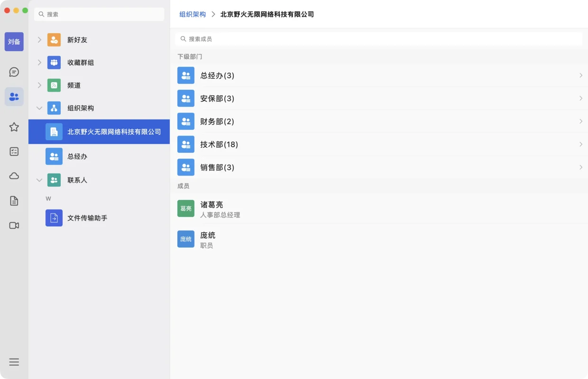The height and width of the screenshot is (379, 588).
Task: Click the 联系人 label
Action: coord(77,180)
